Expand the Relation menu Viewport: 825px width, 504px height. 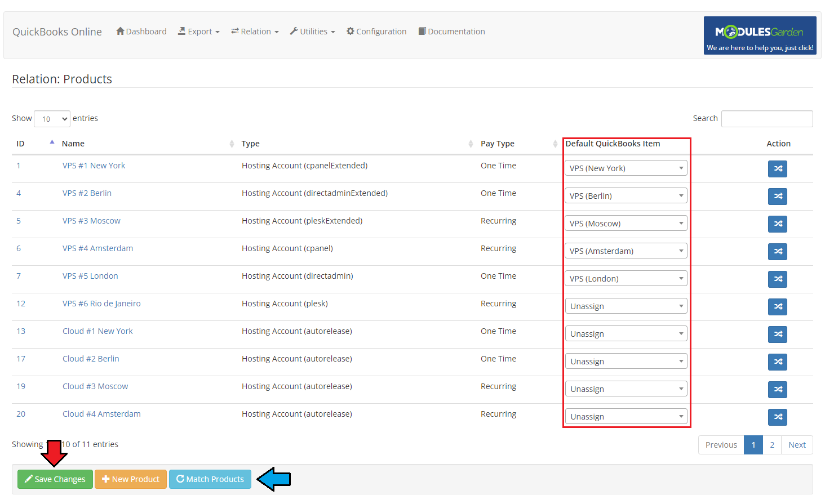[x=255, y=32]
